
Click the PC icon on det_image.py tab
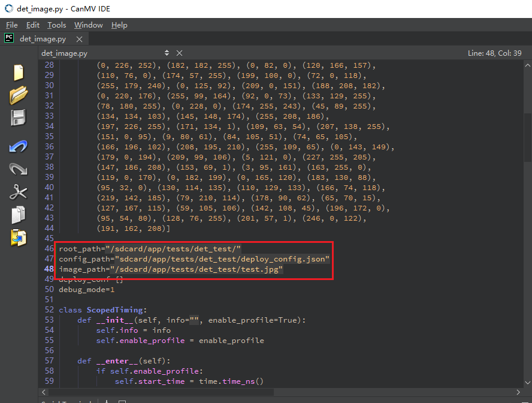click(9, 38)
